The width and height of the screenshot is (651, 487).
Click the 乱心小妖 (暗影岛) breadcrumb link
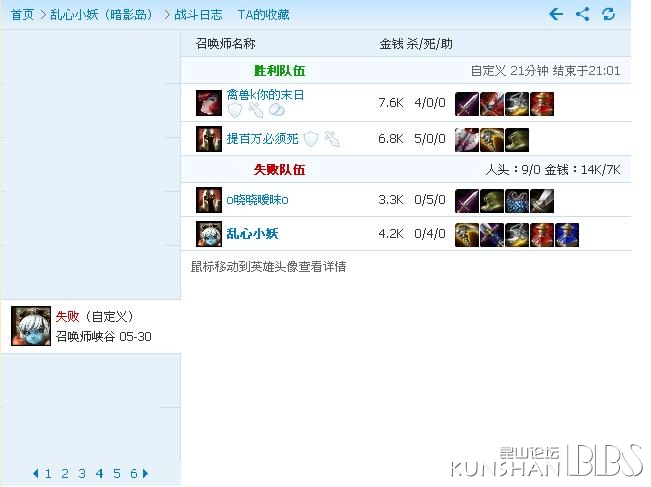101,15
